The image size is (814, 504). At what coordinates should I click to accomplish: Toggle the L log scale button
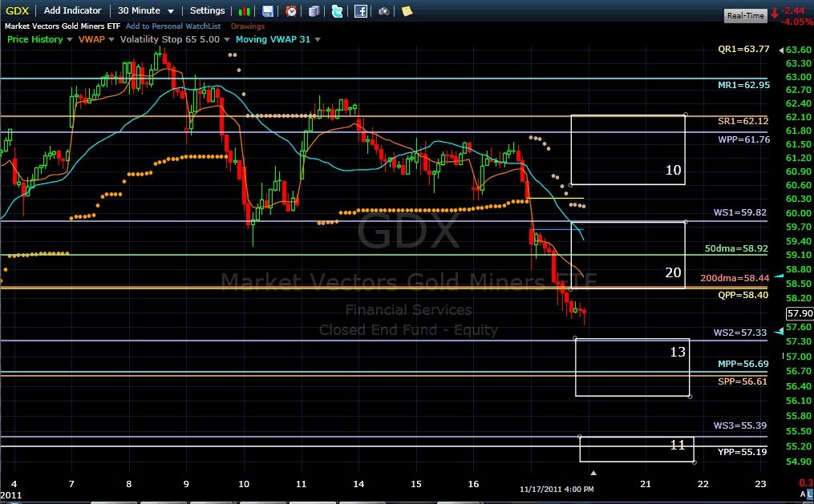[810, 494]
